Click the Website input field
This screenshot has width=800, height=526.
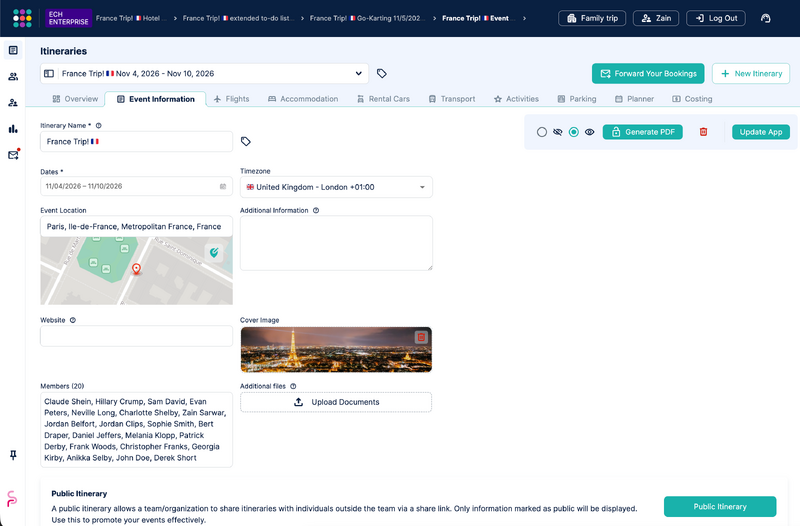(136, 336)
